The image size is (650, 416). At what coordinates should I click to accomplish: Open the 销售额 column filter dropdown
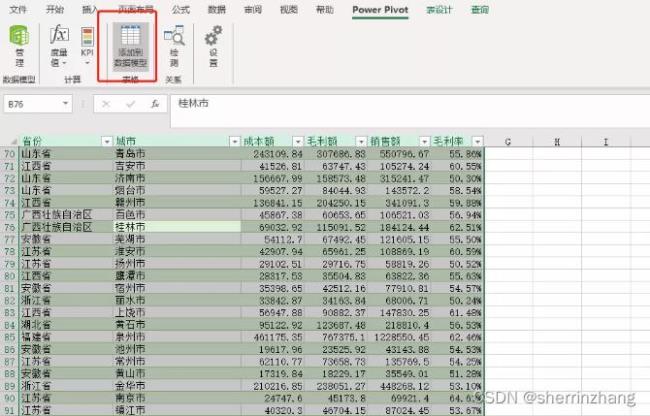(x=424, y=142)
